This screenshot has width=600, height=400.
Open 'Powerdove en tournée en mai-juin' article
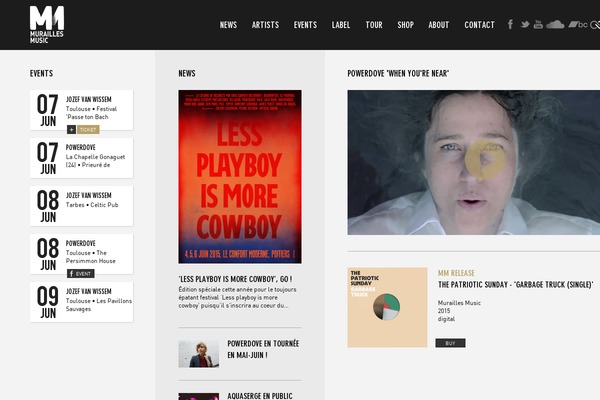263,349
